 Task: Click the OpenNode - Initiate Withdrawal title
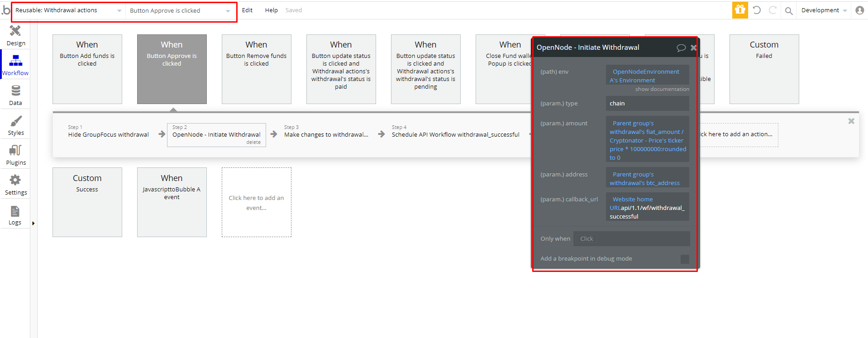tap(588, 48)
